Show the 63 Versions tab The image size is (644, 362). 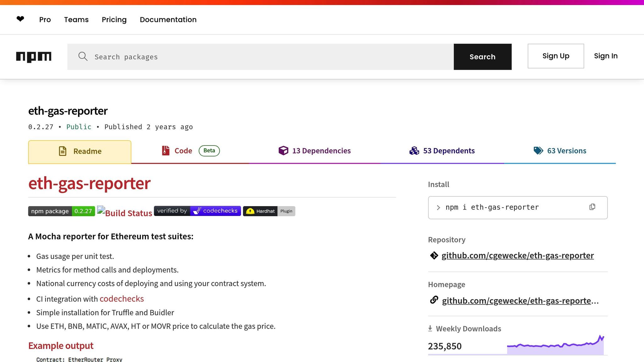[560, 151]
